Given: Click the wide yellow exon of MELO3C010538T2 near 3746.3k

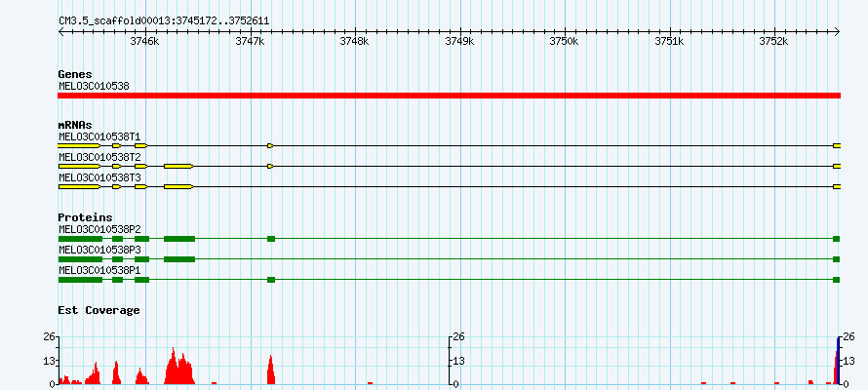Looking at the screenshot, I should click(178, 166).
